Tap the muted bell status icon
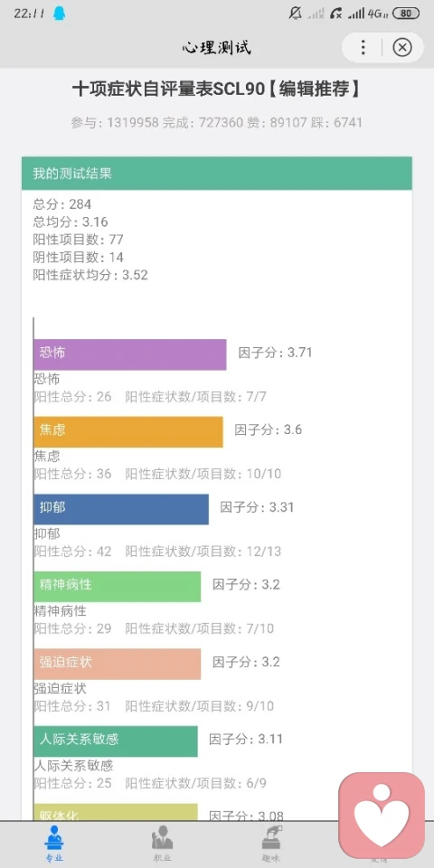The image size is (434, 868). point(295,14)
